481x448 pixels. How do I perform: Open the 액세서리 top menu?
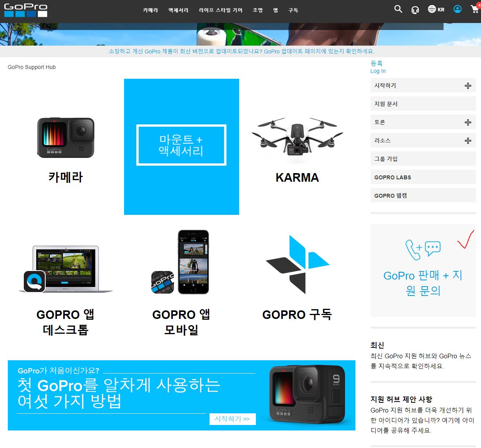point(178,10)
